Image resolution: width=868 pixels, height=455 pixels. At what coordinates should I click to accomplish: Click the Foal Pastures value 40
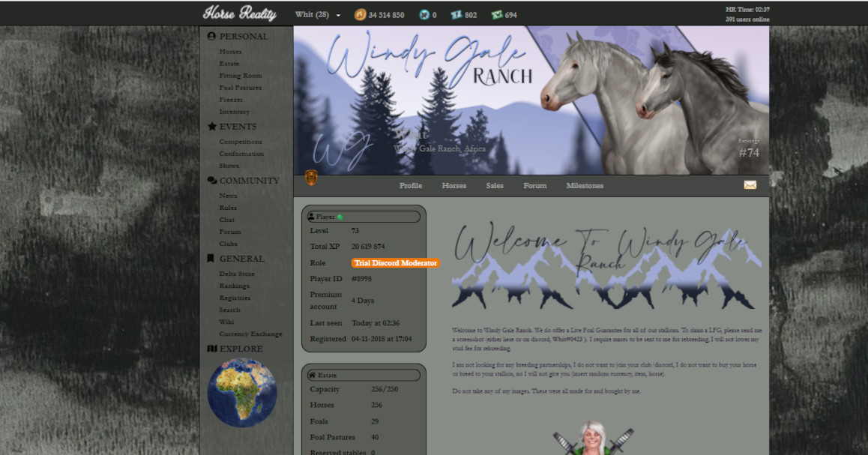(x=375, y=437)
